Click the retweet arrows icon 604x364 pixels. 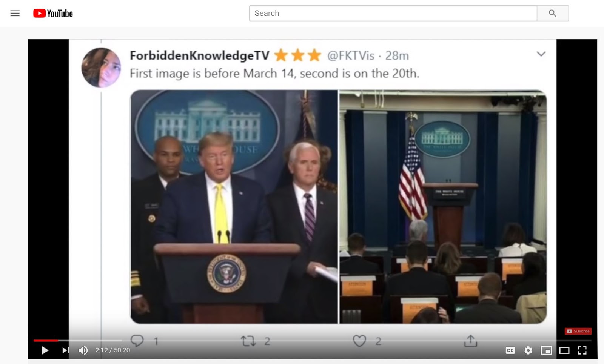pyautogui.click(x=248, y=341)
